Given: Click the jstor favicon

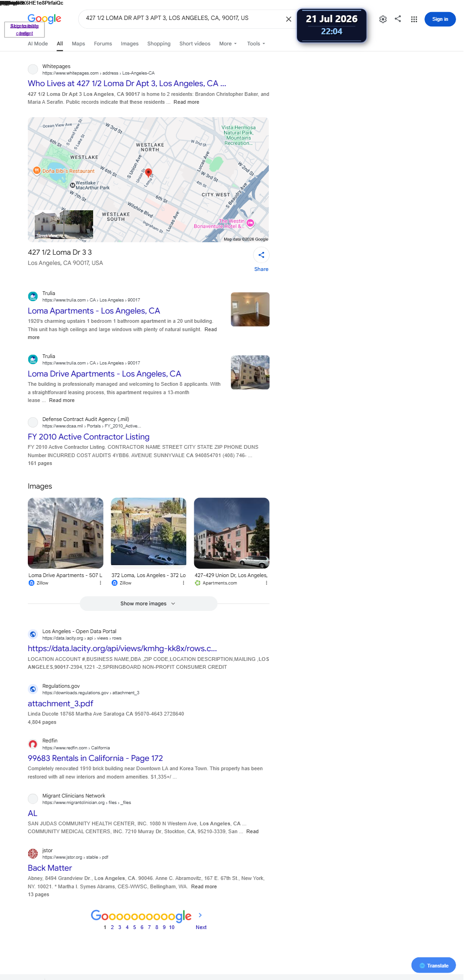Looking at the screenshot, I should (33, 854).
